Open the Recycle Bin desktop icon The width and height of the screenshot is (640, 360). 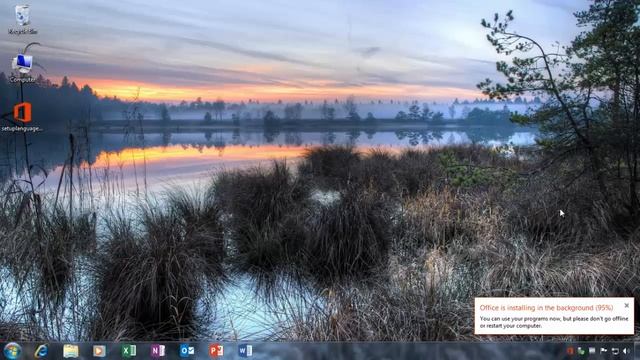point(22,18)
